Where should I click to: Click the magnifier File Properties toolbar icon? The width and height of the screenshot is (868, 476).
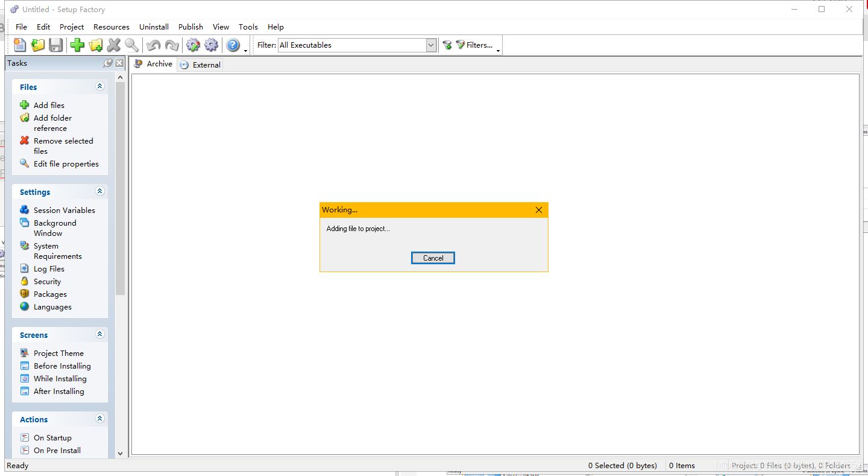pyautogui.click(x=131, y=45)
